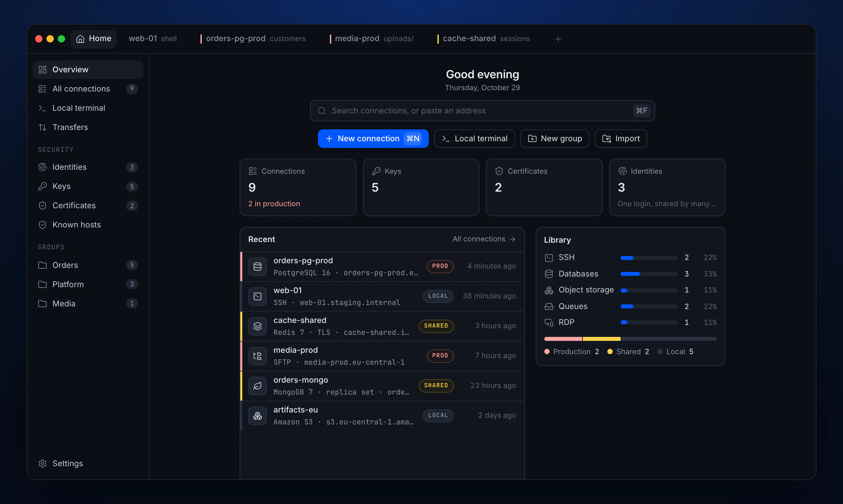The image size is (843, 504).
Task: Click the artifacts-eu S3 icon
Action: 257,416
